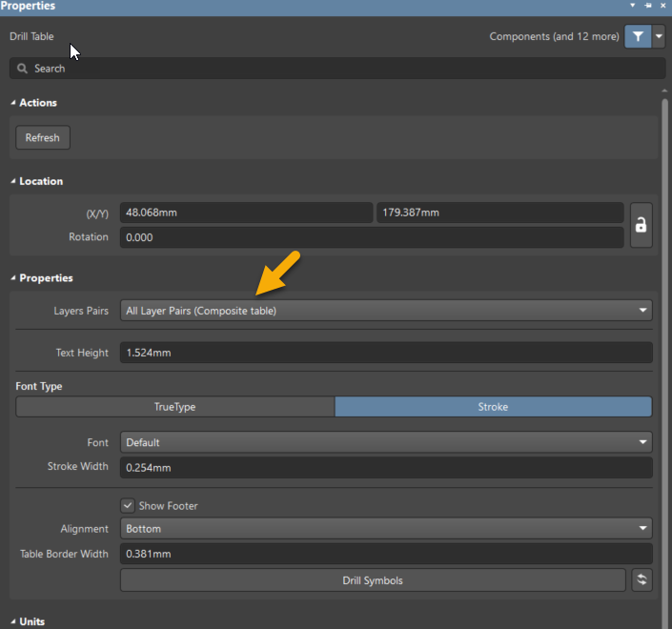Click the 'Drill Table' object label

click(31, 36)
